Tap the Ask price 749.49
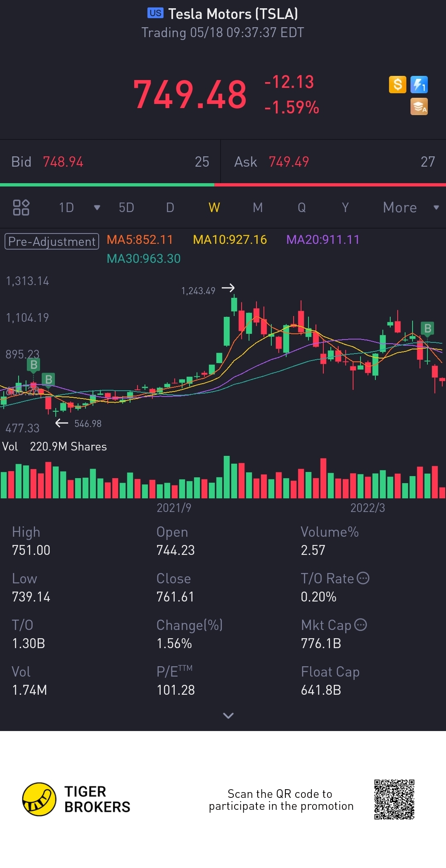The image size is (446, 868). 289,162
